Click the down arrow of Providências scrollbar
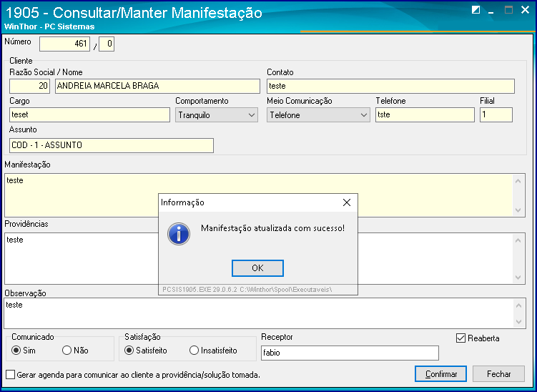The height and width of the screenshot is (392, 537). [x=518, y=278]
